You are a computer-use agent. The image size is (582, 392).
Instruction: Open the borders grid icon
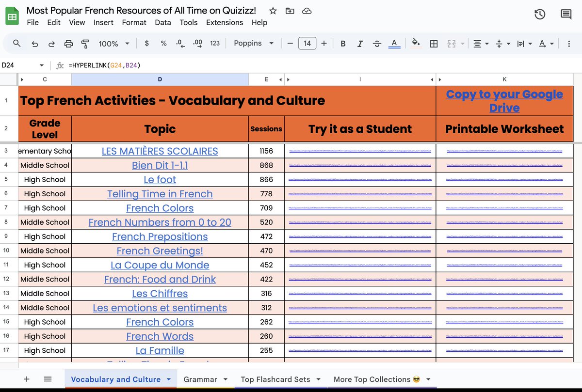[x=434, y=44]
